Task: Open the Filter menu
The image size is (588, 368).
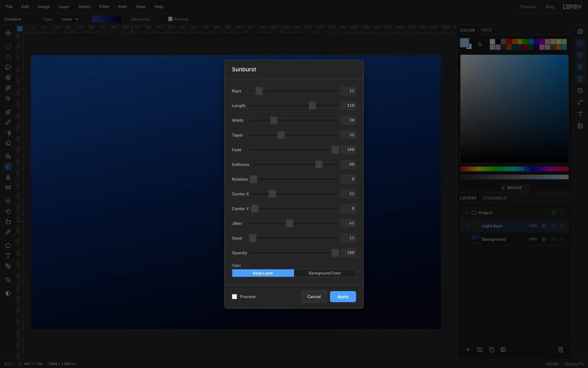Action: 104,7
